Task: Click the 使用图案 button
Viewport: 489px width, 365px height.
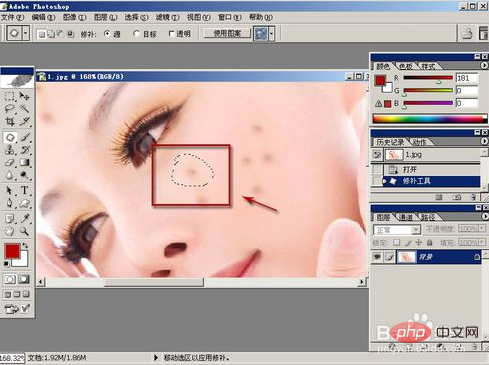Action: tap(227, 33)
